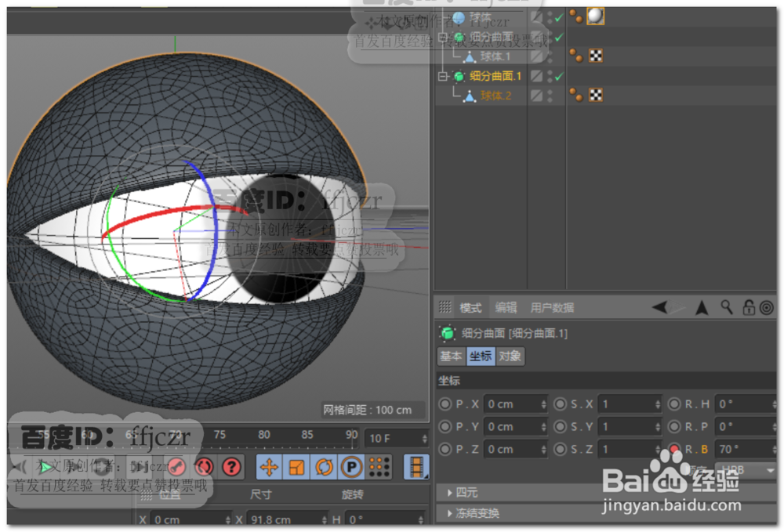Toggle the green check on the 细分曲面 row
The width and height of the screenshot is (784, 532).
(x=559, y=37)
